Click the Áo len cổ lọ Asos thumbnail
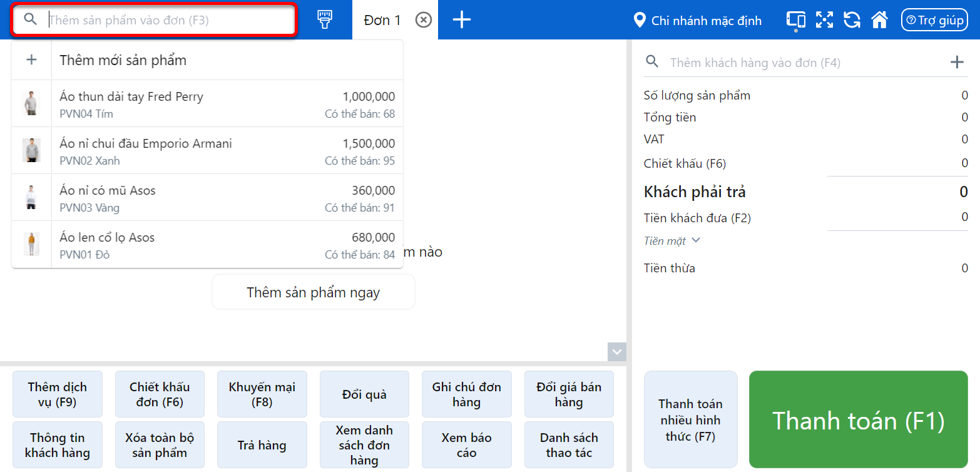 31,244
